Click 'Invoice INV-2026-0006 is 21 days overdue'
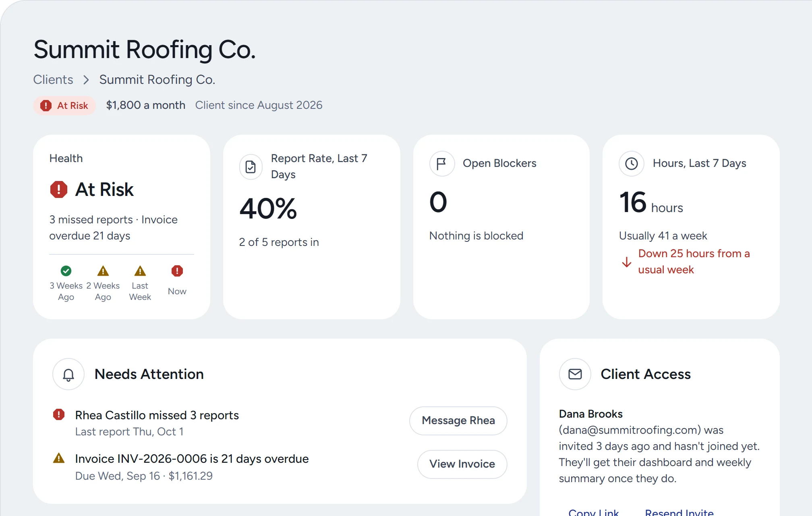Image resolution: width=812 pixels, height=516 pixels. coord(192,458)
